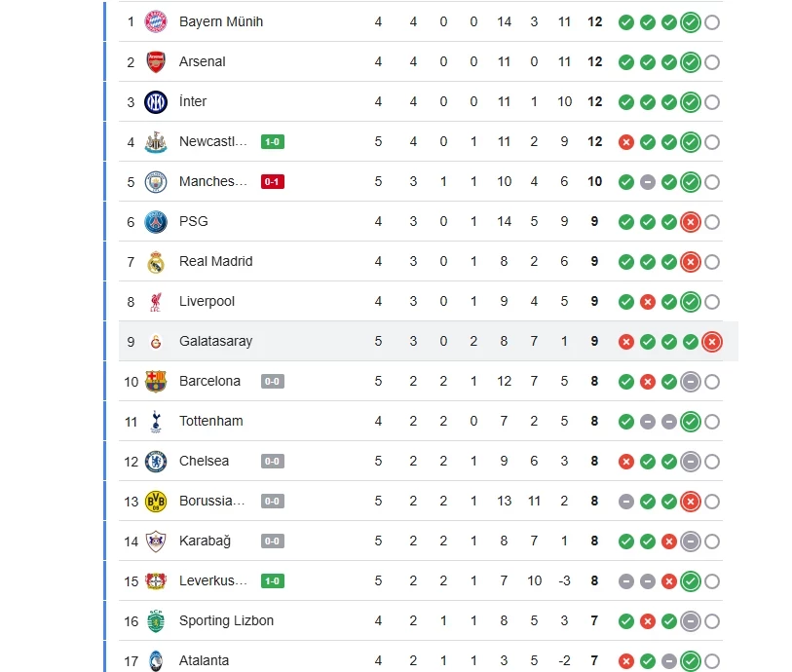Screen dimensions: 792x672
Task: Click the Arsenal club crest icon
Action: click(156, 61)
